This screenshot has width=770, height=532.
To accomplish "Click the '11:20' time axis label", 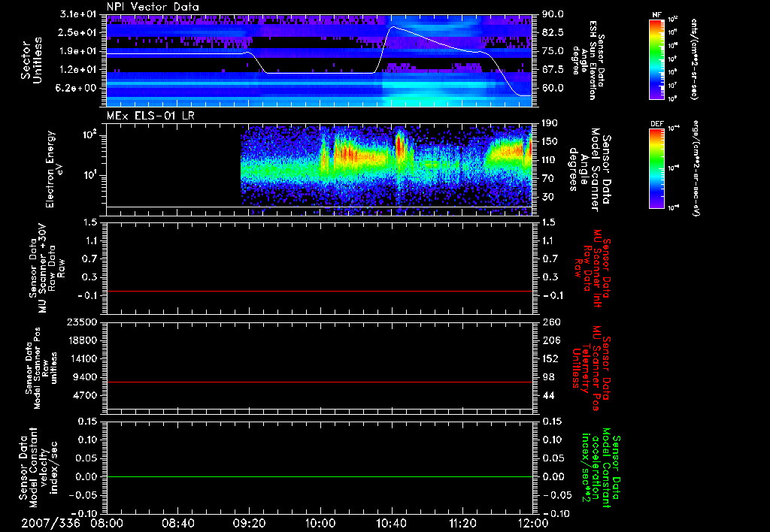I will [x=462, y=523].
